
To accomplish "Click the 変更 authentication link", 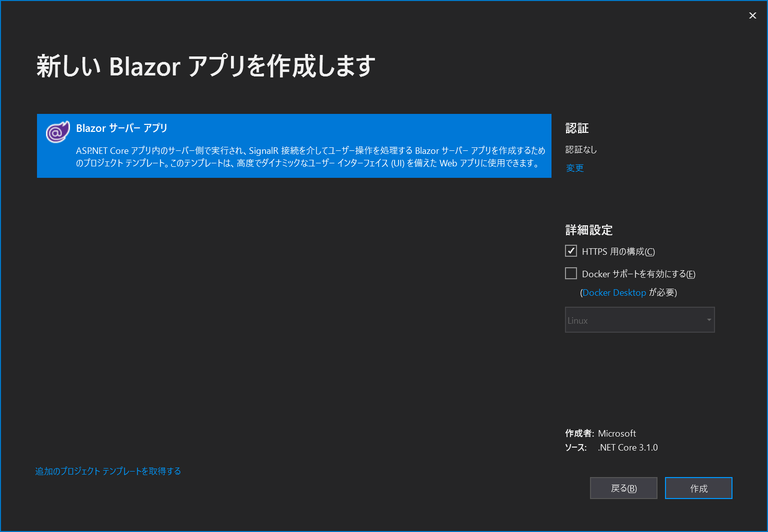I will click(574, 168).
